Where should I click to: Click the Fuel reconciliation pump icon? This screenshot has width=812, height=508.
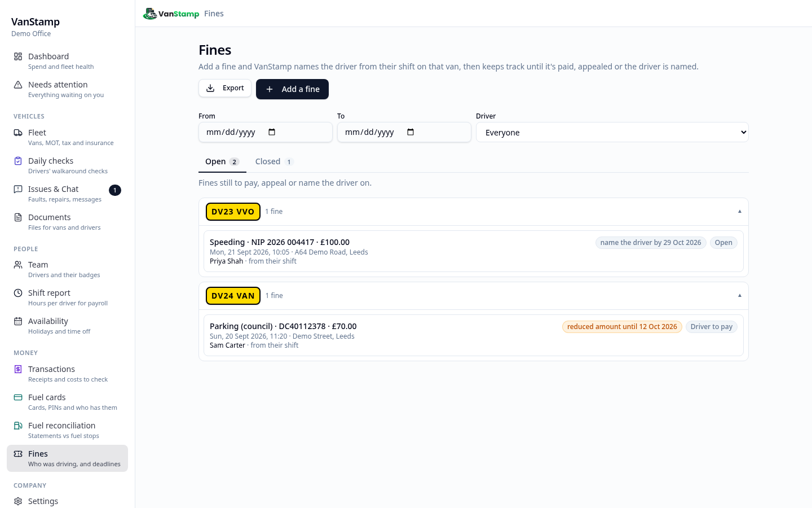(18, 426)
